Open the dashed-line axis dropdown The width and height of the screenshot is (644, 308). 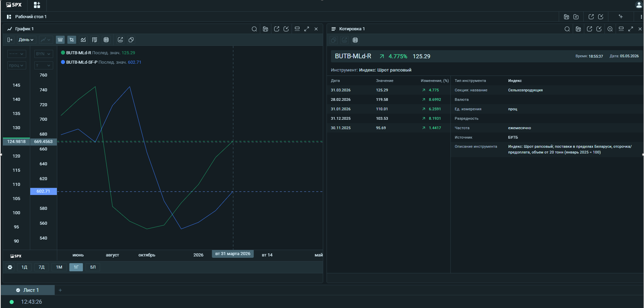pos(16,54)
